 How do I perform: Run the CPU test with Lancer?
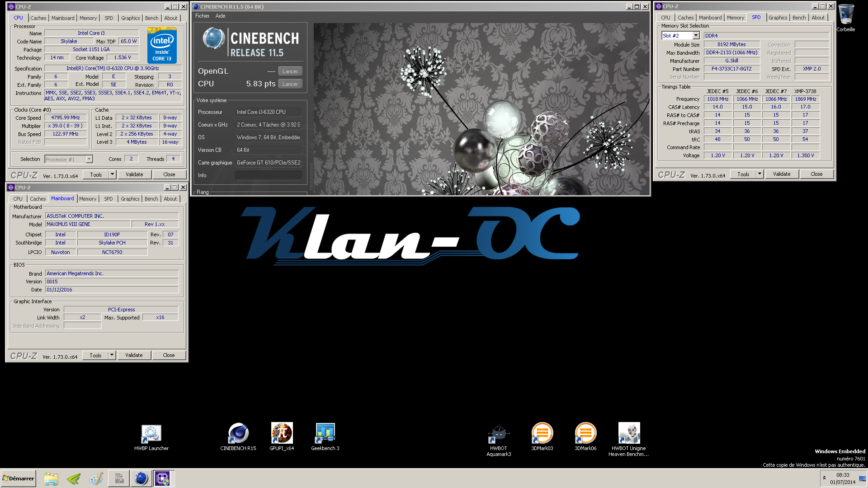click(x=290, y=84)
